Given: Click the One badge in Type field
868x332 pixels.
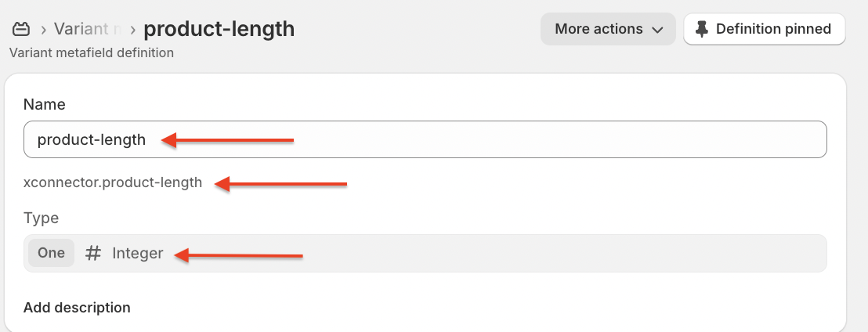Looking at the screenshot, I should coord(51,254).
